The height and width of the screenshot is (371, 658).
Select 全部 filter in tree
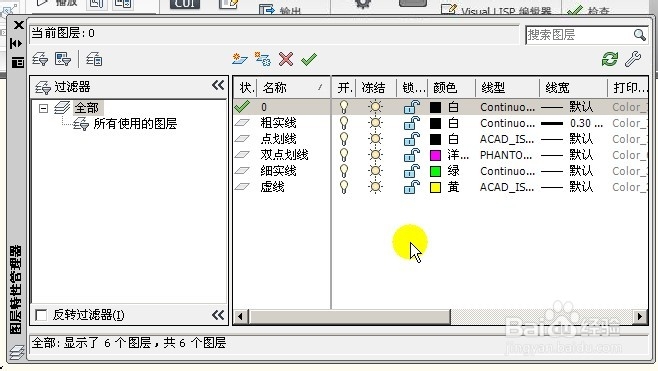tap(86, 108)
